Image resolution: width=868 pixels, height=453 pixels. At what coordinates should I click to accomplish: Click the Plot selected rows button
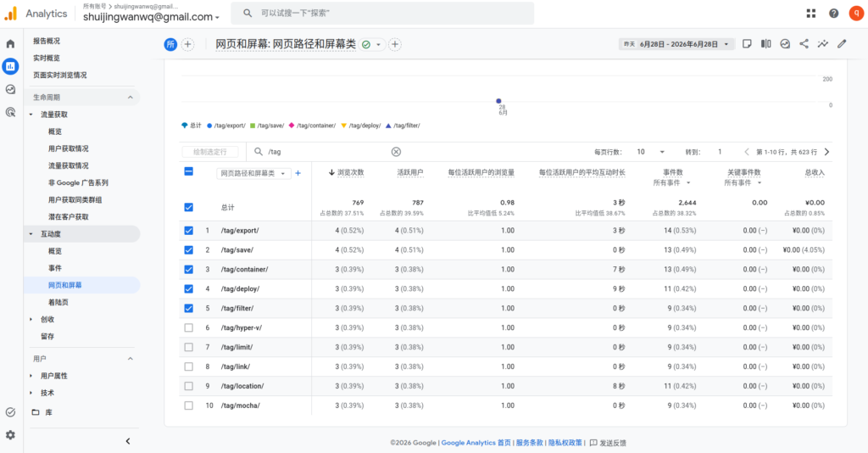pyautogui.click(x=210, y=152)
